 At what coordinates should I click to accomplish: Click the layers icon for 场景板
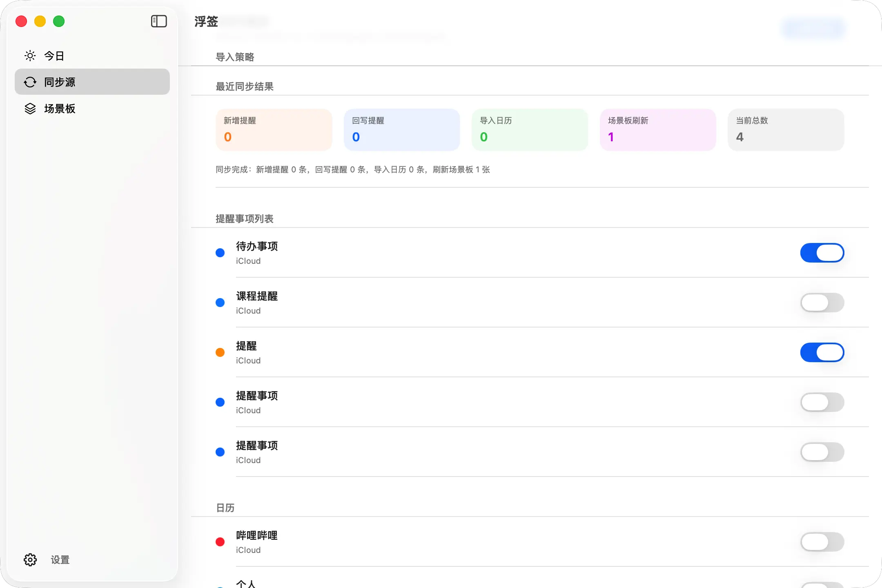[30, 109]
